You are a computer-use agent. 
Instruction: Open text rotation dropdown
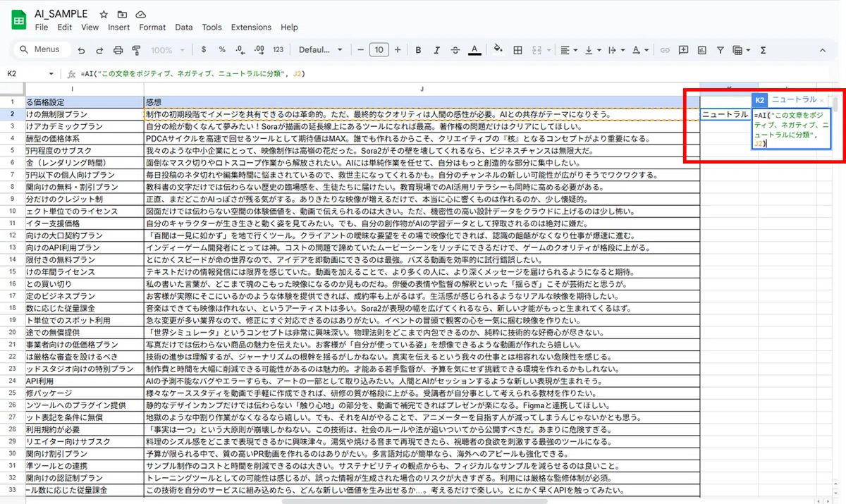[639, 50]
